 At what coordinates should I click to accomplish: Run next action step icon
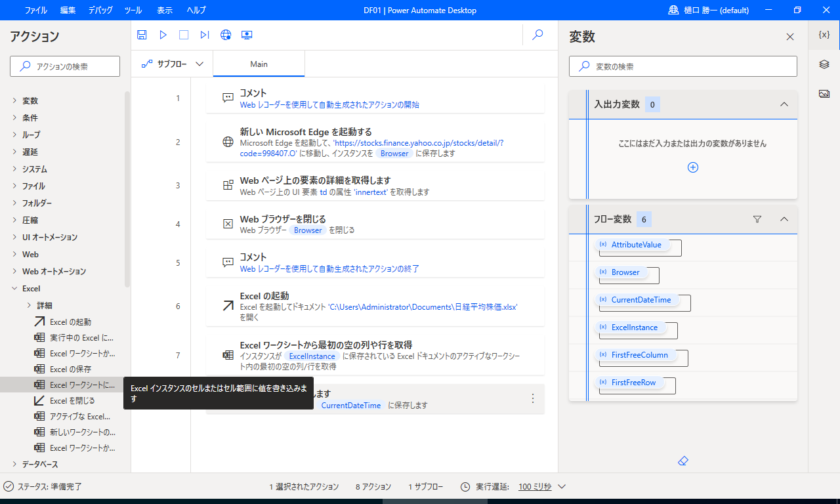(x=205, y=35)
